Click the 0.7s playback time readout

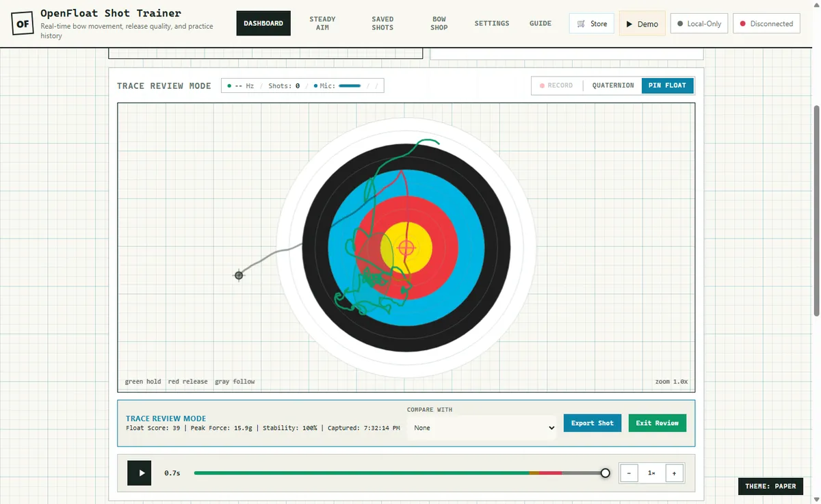coord(172,473)
